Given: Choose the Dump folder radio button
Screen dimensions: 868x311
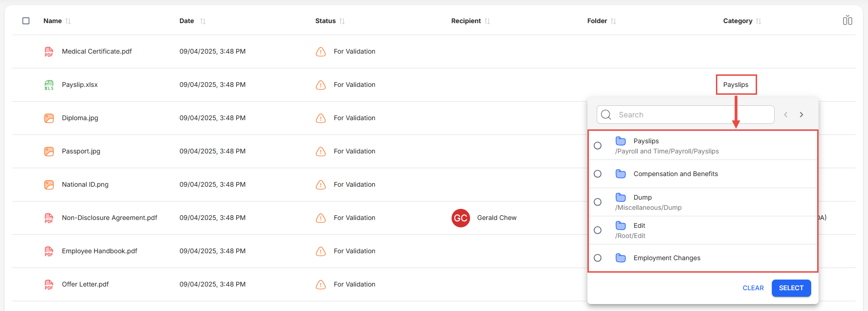Looking at the screenshot, I should coord(598,202).
